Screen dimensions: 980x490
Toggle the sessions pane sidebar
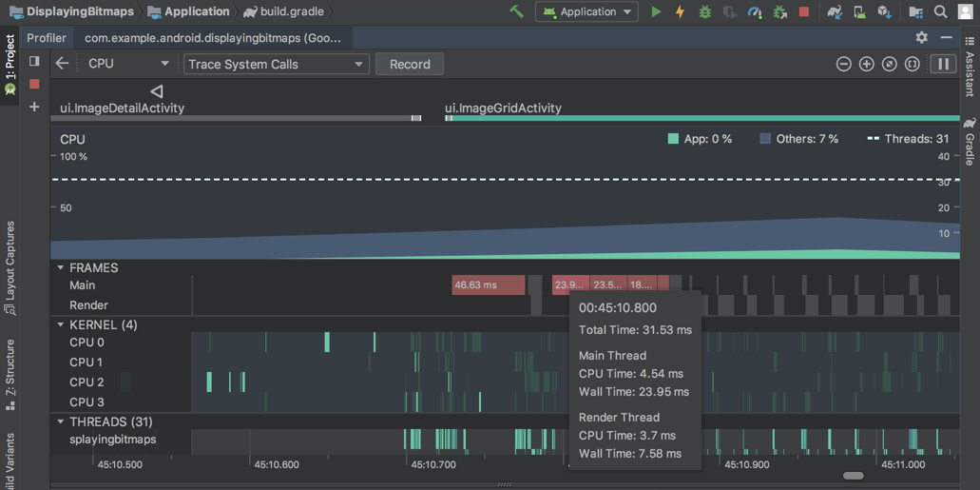(34, 61)
